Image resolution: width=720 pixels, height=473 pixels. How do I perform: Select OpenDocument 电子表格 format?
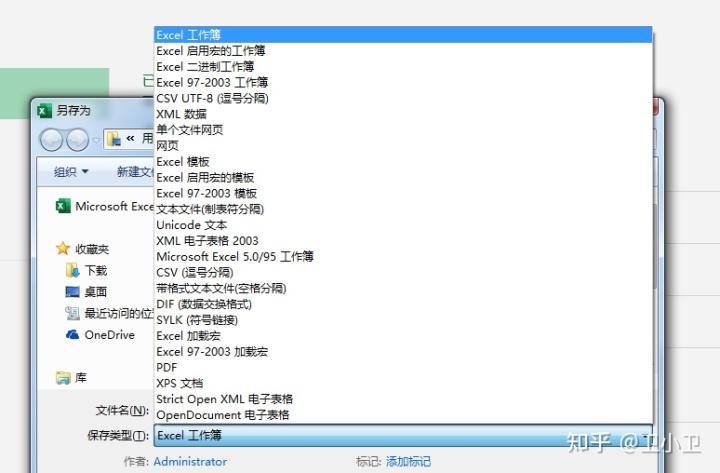403,415
